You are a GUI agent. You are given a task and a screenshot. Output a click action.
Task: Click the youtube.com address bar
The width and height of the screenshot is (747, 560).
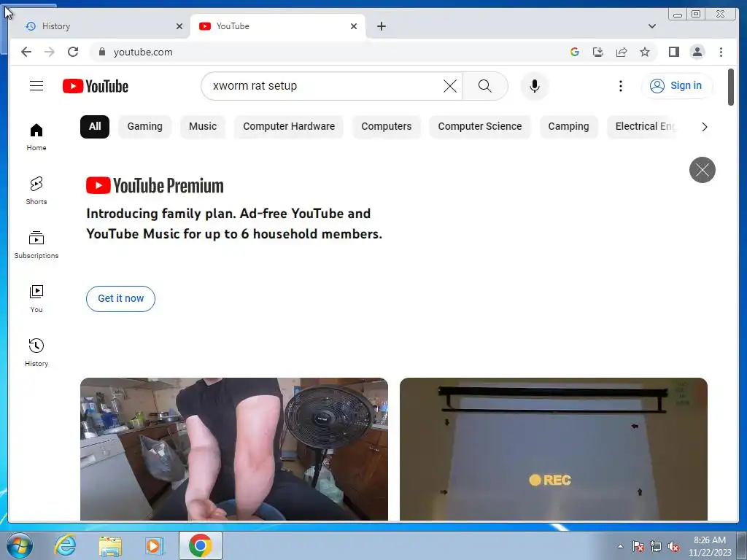333,52
